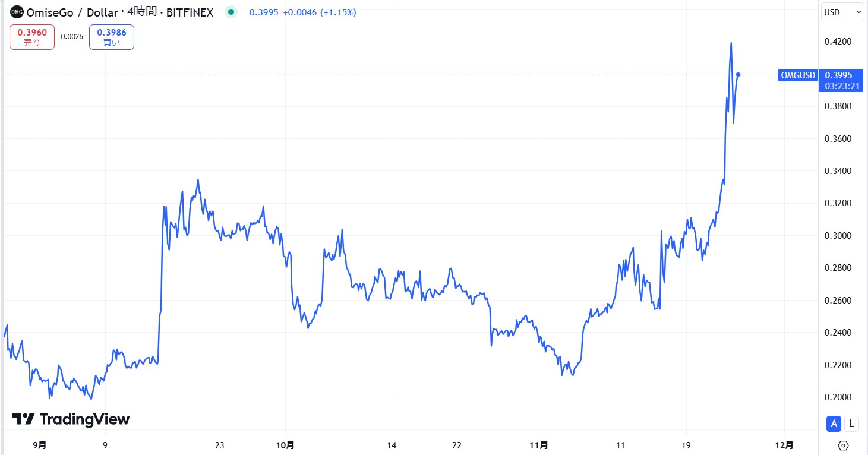This screenshot has width=868, height=455.
Task: Enable logarithmic scale with the L button
Action: point(851,424)
